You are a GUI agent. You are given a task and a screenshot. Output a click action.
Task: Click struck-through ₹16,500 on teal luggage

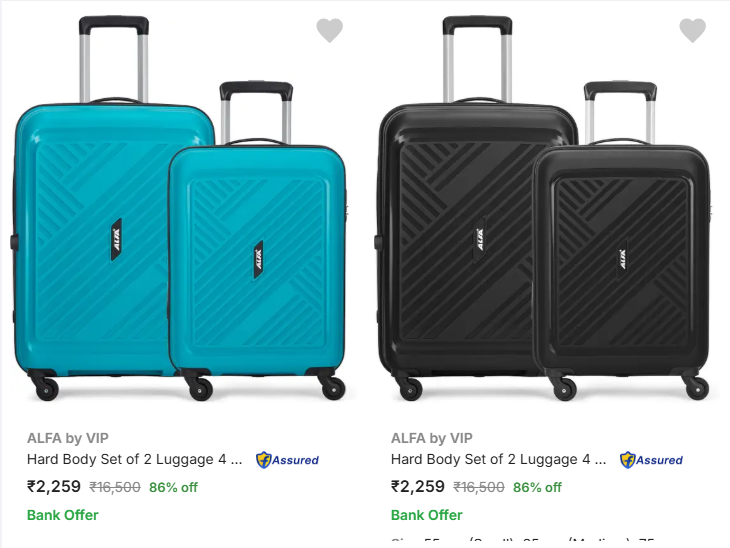point(115,488)
